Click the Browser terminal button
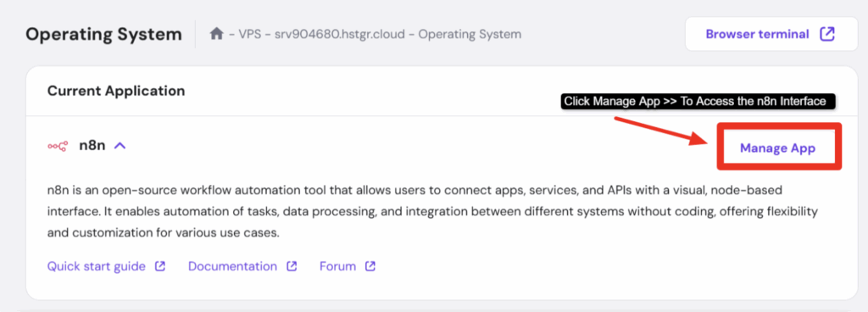 click(771, 34)
